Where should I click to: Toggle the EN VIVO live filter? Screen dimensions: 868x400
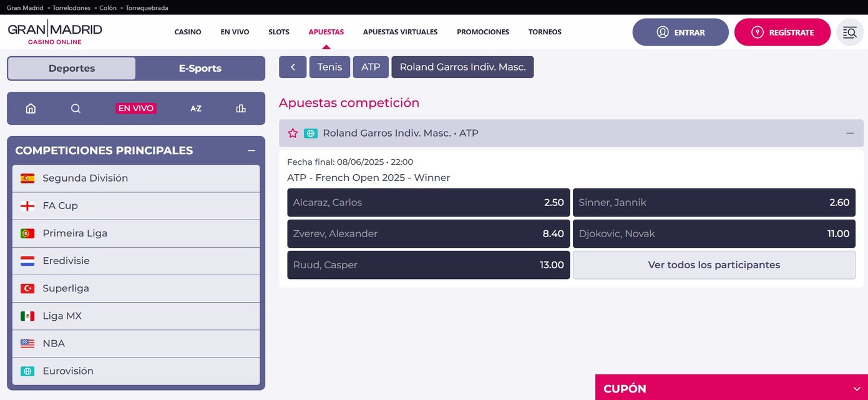[136, 109]
